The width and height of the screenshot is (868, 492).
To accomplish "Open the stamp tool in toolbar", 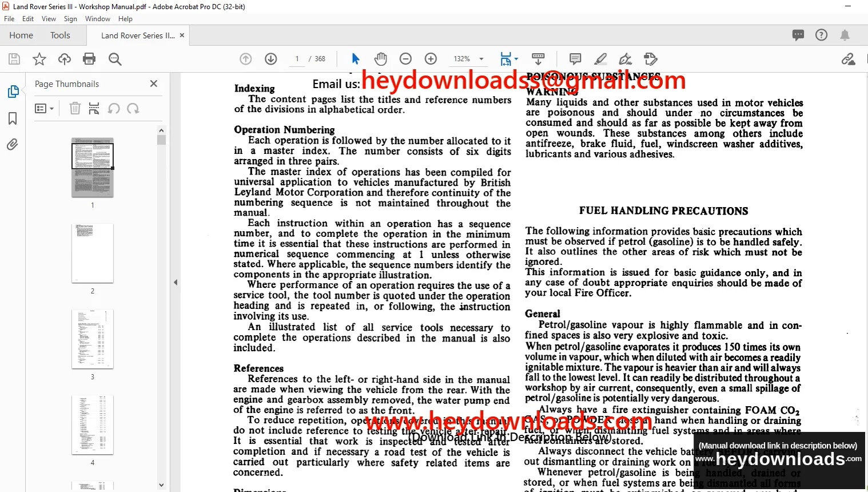I will pos(651,59).
